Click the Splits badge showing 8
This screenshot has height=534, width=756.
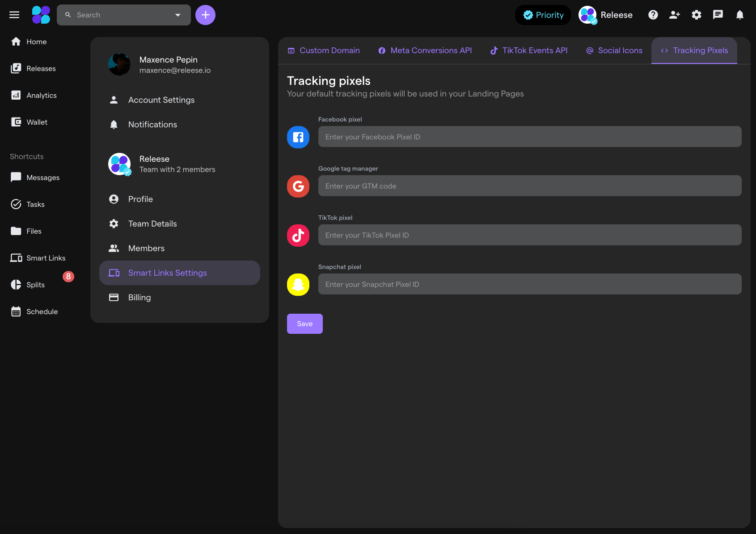(68, 276)
